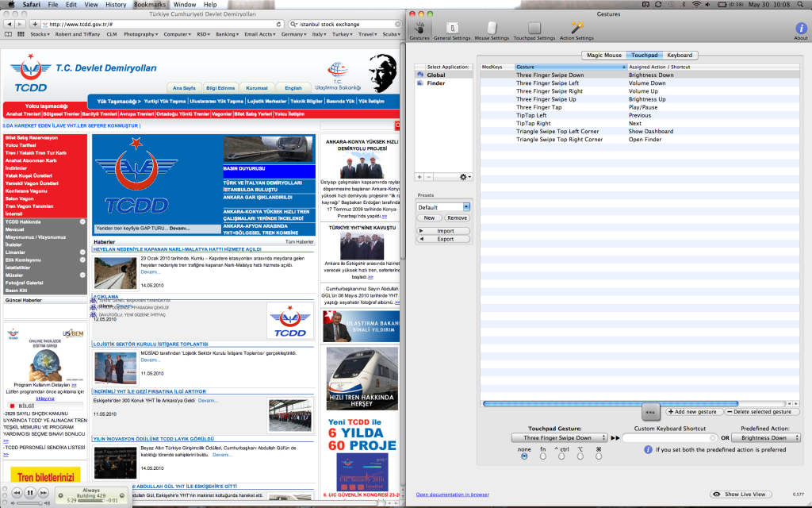
Task: Show all bookmarks book icon
Action: point(8,34)
